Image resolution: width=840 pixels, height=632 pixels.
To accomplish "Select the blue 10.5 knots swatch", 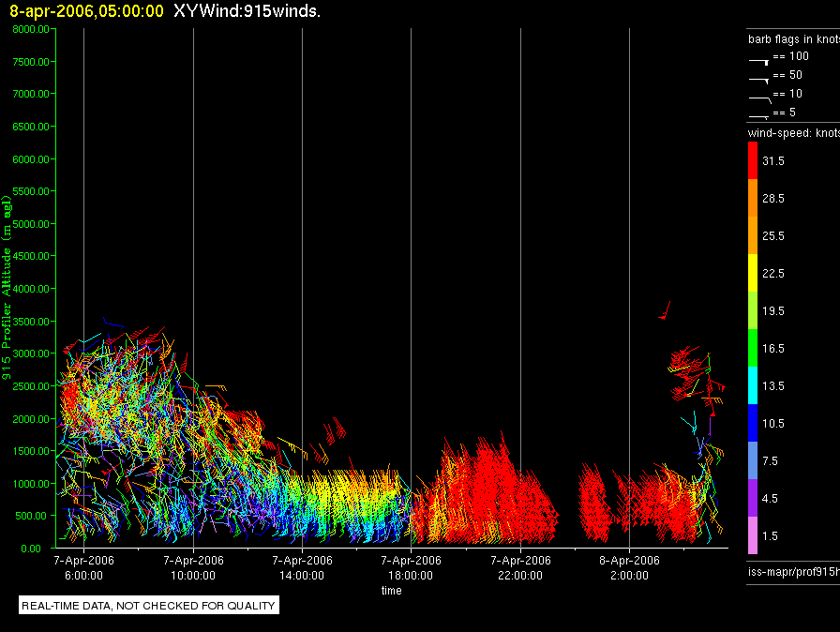I will click(x=753, y=423).
